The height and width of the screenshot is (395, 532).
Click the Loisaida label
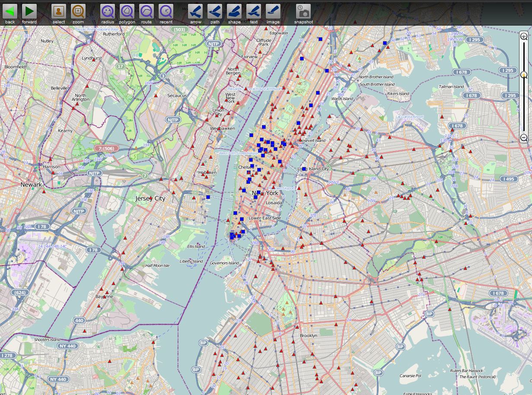click(x=274, y=203)
